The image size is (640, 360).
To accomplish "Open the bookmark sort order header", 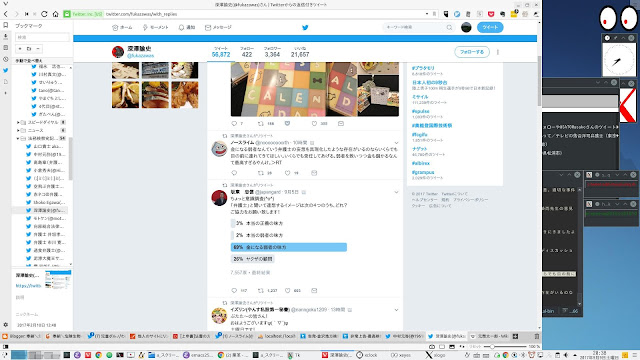I will (x=42, y=60).
